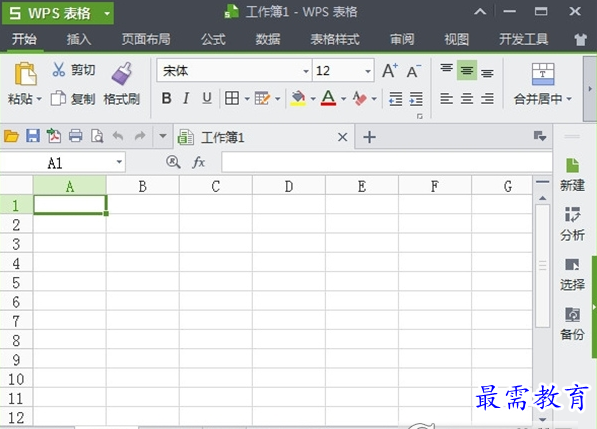The width and height of the screenshot is (597, 429).
Task: Click the table format style icon
Action: 262,98
